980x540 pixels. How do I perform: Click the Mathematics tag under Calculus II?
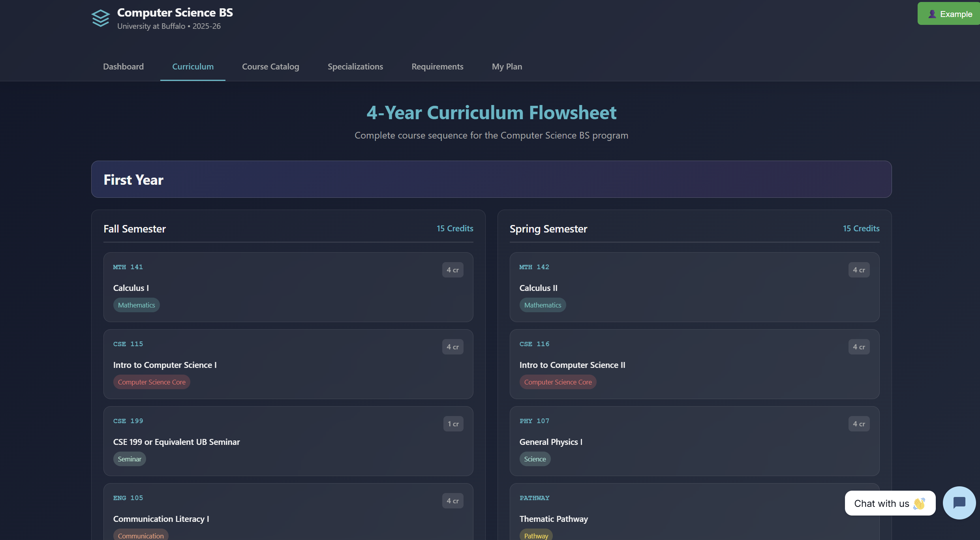543,305
